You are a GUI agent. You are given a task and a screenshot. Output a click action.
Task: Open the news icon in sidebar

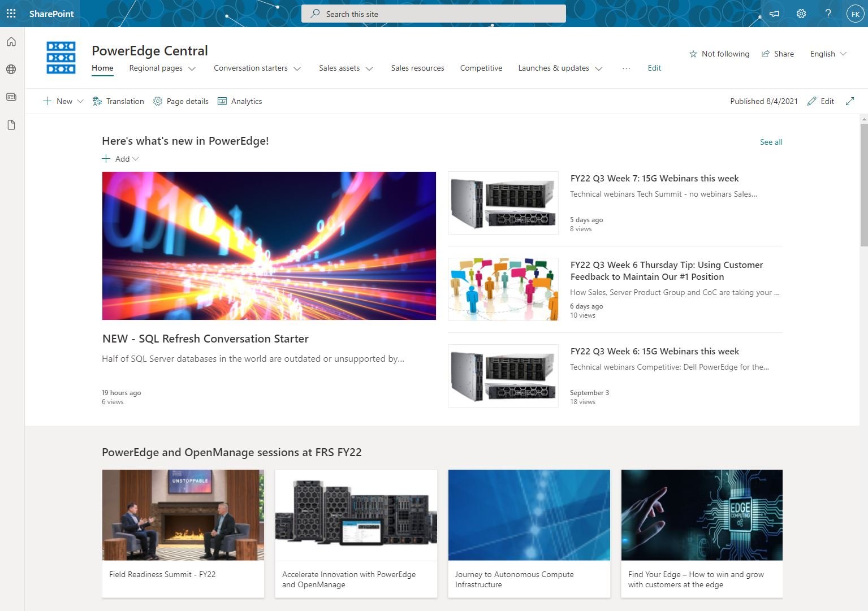(11, 97)
